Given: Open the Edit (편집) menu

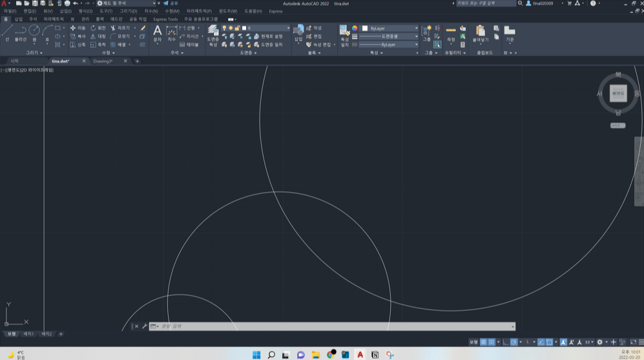Looking at the screenshot, I should pyautogui.click(x=30, y=11).
